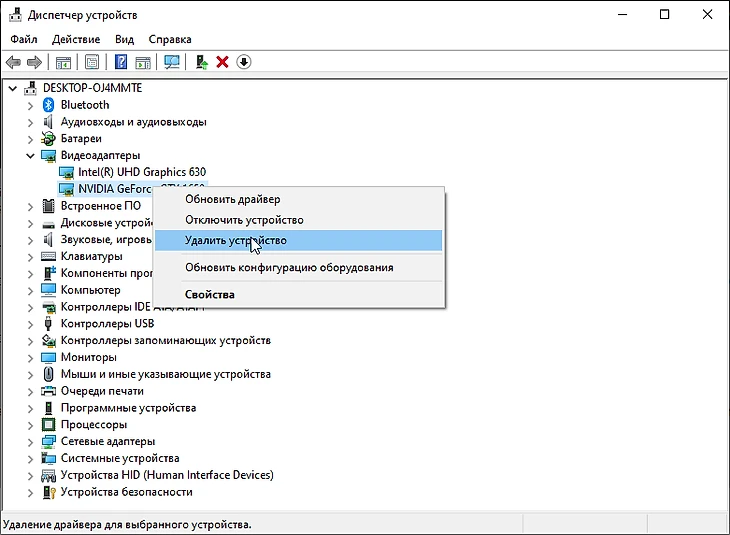Click the Forward arrow in the toolbar
Screen dimensions: 730x535
coord(34,62)
